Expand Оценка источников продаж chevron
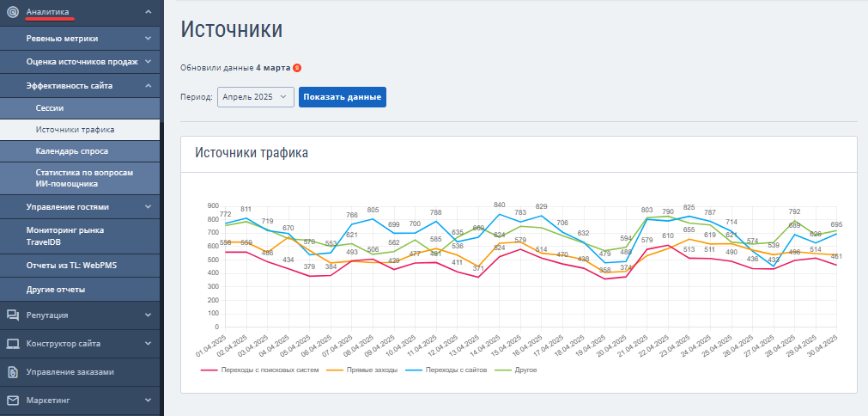This screenshot has width=868, height=416. click(148, 62)
